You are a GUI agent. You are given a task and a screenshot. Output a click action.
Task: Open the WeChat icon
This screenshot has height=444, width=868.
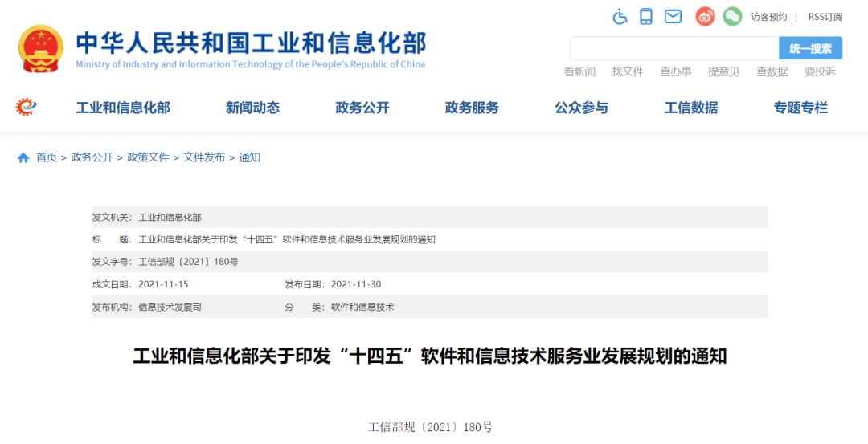point(732,17)
